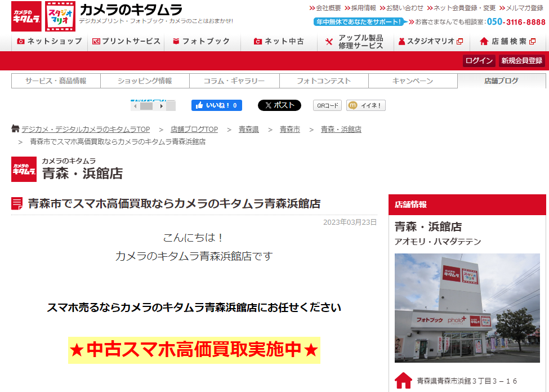Click breadcrumb house icon
Screen dimensions: 549x392
(15, 128)
